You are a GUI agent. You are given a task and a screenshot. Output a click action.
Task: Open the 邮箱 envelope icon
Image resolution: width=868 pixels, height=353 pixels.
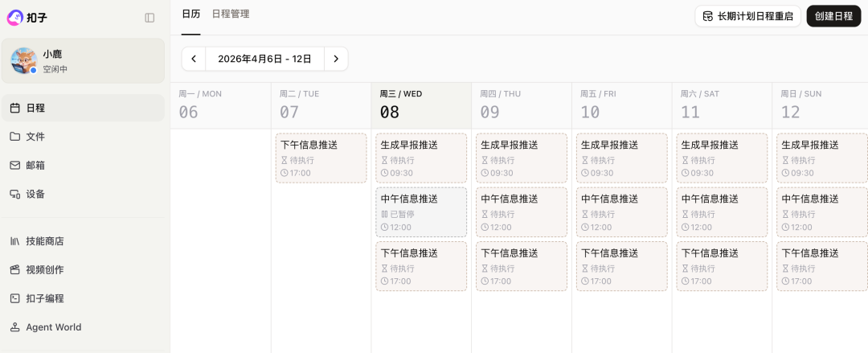click(x=15, y=166)
